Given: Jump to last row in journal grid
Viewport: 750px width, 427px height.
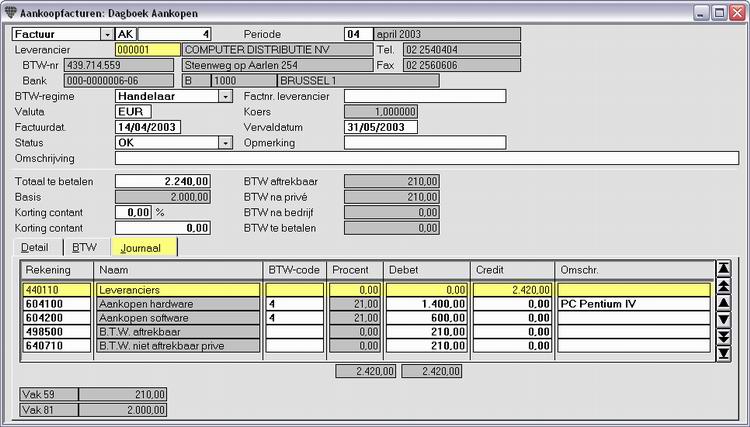Looking at the screenshot, I should click(724, 355).
